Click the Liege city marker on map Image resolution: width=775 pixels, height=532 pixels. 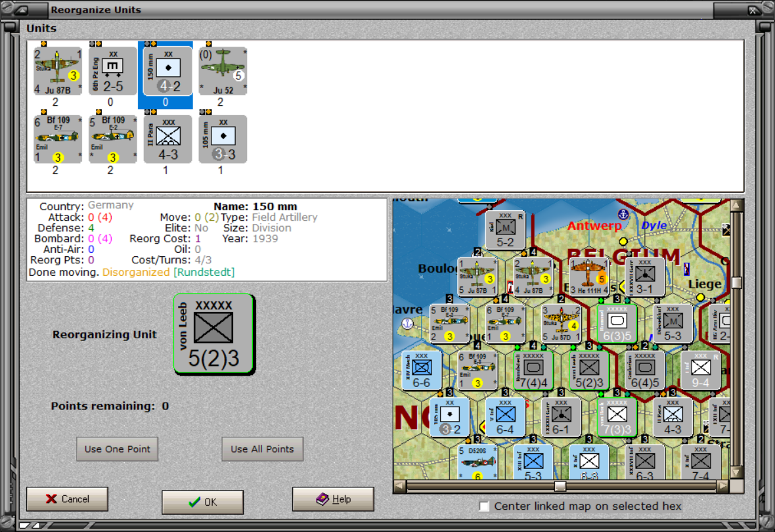[700, 297]
